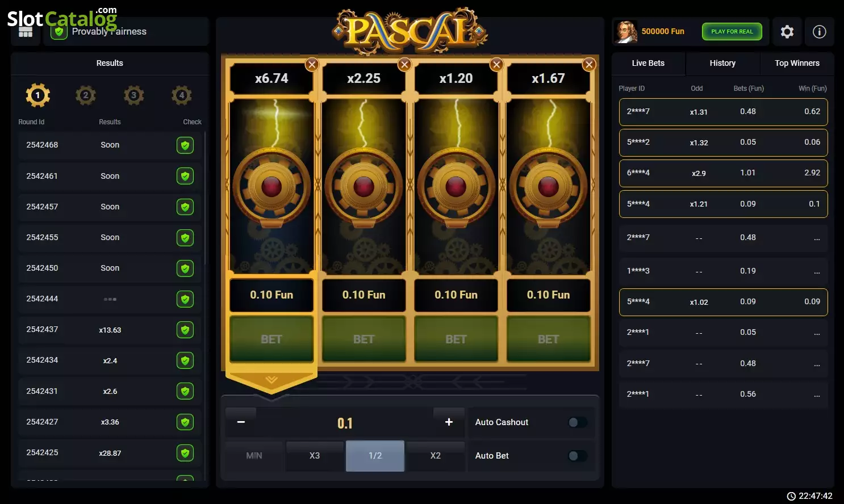Select the X2 bet multiplier
The height and width of the screenshot is (504, 844).
click(436, 456)
